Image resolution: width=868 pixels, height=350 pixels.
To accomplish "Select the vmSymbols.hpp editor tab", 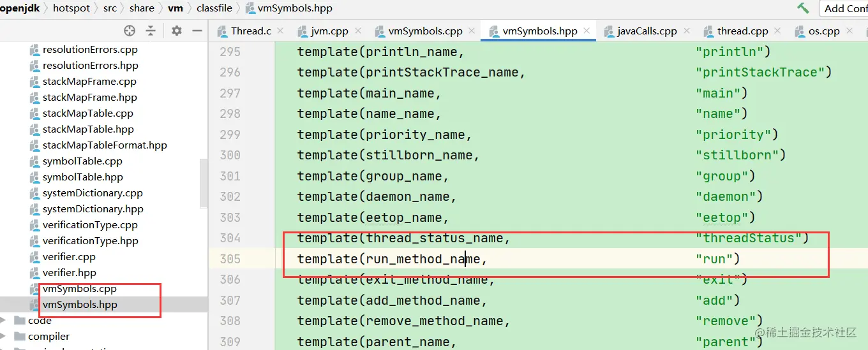I will (x=540, y=31).
